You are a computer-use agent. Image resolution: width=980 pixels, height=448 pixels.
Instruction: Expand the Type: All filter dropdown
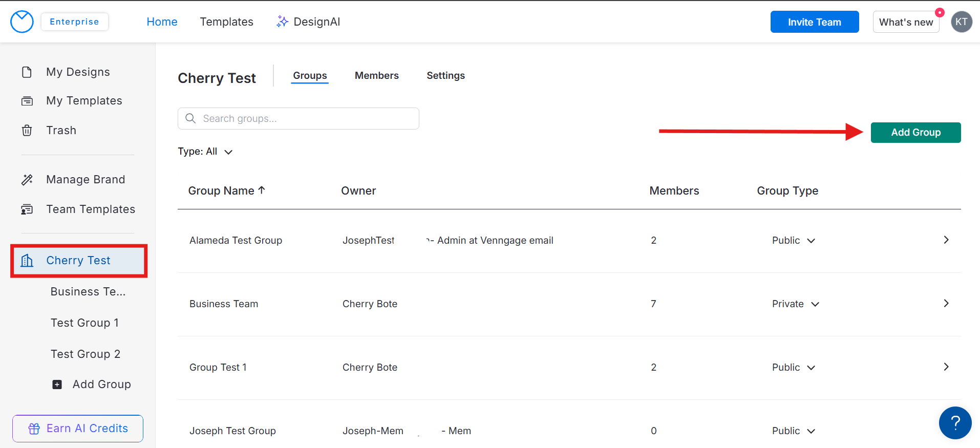point(205,152)
